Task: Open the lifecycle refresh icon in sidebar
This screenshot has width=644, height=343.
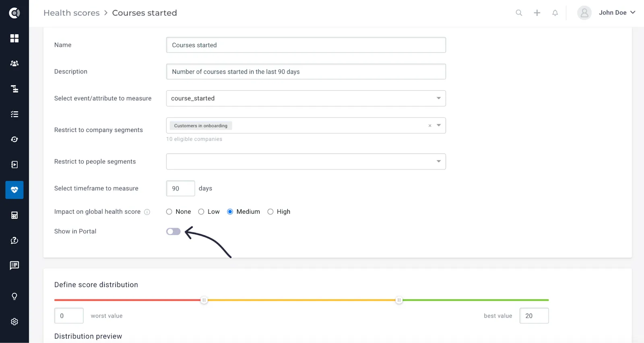Action: [14, 139]
